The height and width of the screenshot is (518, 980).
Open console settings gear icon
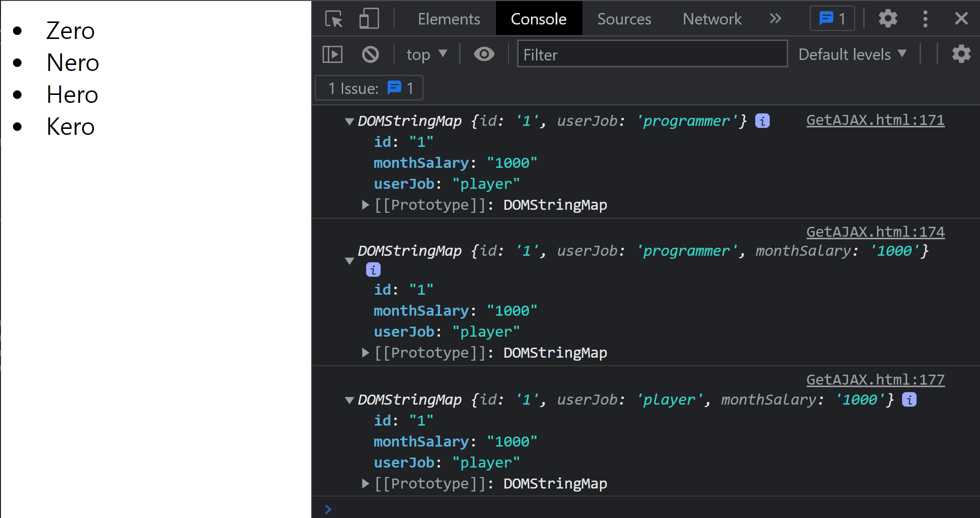(x=961, y=54)
